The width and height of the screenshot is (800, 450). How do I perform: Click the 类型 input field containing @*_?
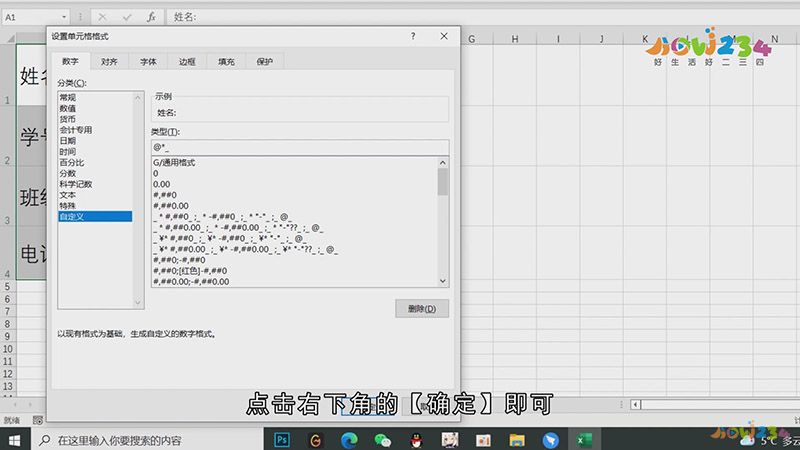tap(300, 147)
